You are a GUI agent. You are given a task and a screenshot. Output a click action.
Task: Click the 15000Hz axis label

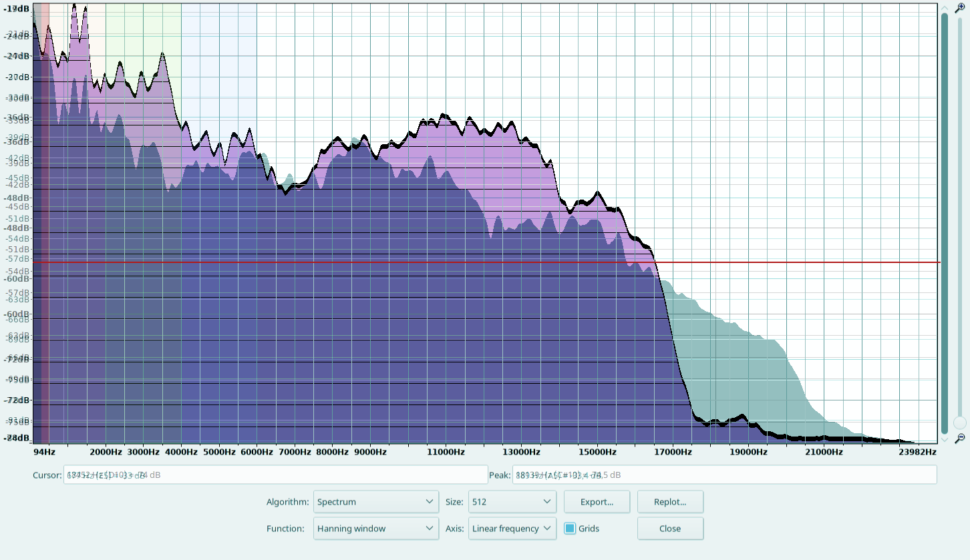point(597,452)
